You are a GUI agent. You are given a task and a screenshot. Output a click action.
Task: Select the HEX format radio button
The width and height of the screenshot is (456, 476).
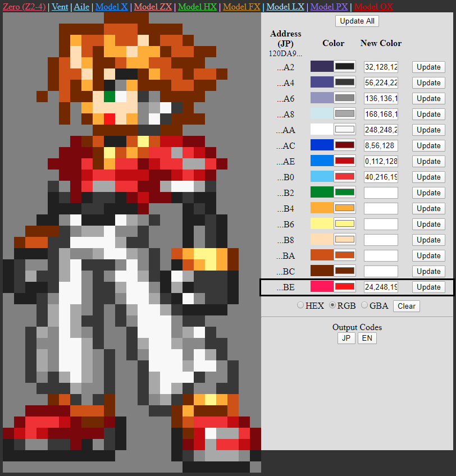coord(300,305)
